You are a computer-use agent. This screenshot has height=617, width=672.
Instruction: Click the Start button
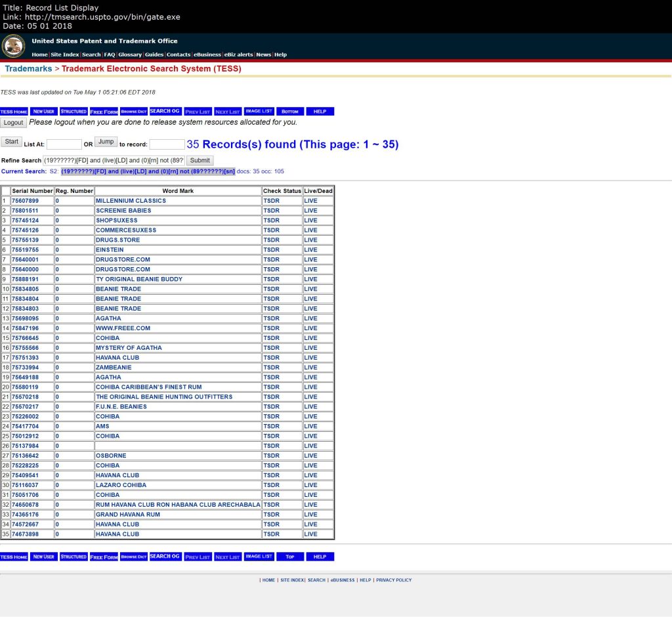point(12,142)
